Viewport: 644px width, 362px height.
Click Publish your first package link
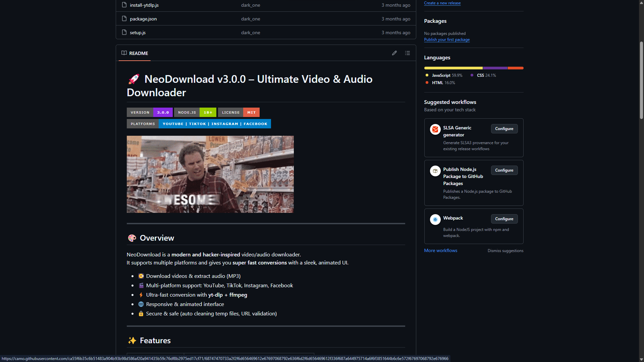tap(446, 40)
